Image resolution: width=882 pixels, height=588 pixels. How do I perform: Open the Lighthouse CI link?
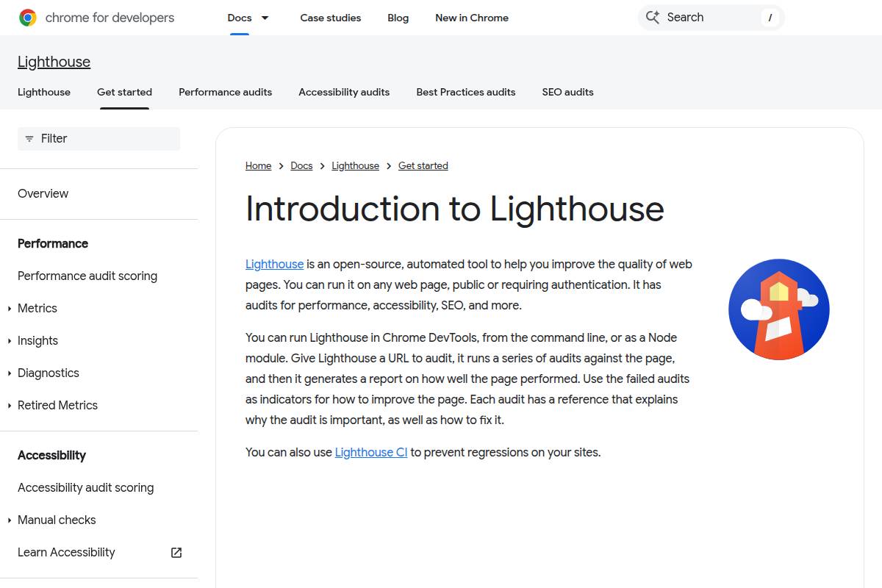(x=370, y=452)
